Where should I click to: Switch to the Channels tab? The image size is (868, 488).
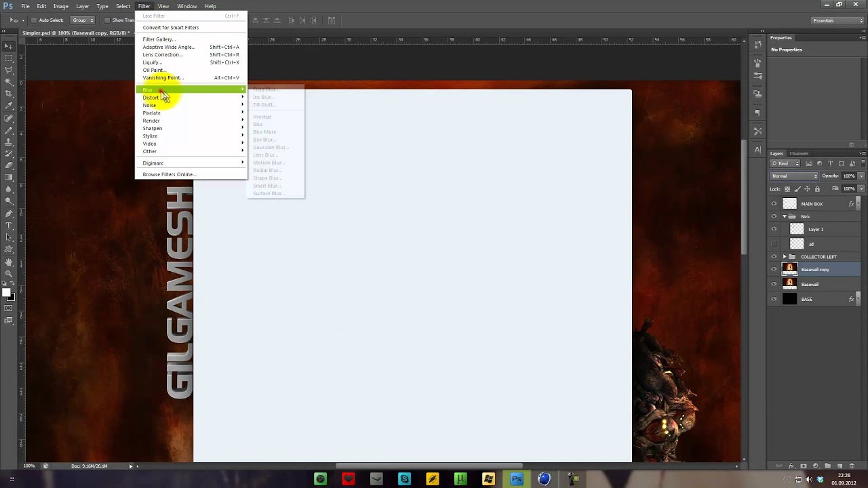click(799, 153)
